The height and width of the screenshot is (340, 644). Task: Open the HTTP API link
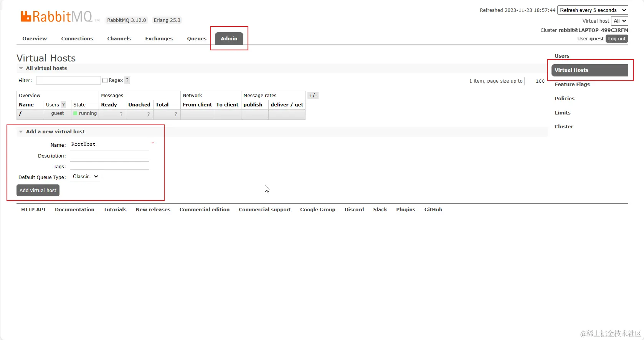click(x=33, y=209)
